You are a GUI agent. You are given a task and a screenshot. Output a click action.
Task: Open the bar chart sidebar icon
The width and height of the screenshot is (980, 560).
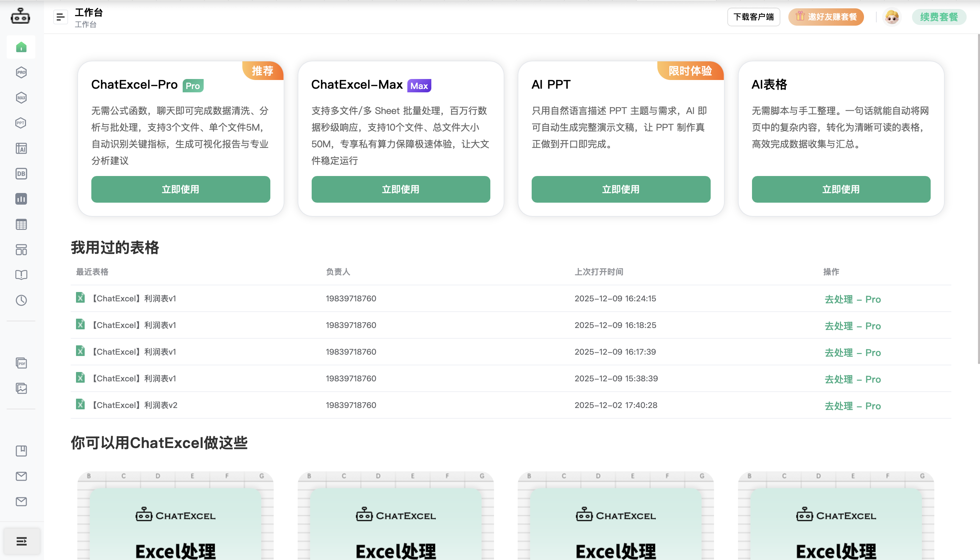click(x=21, y=199)
